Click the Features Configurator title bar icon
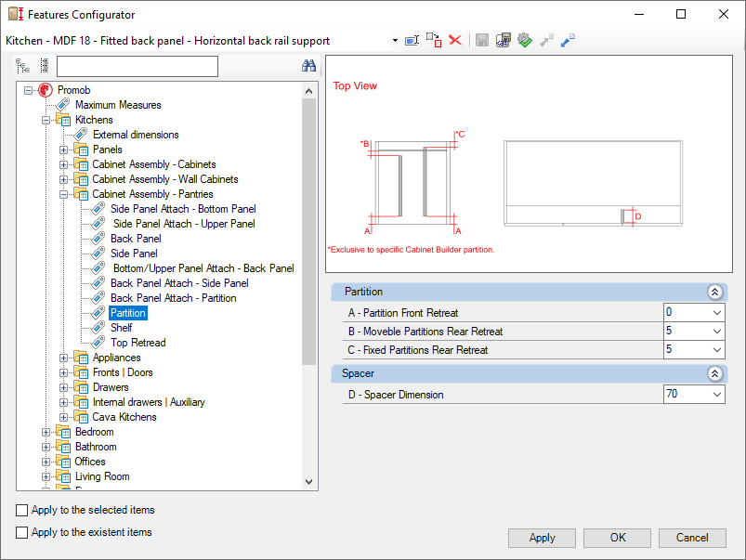This screenshot has height=560, width=746. point(16,14)
